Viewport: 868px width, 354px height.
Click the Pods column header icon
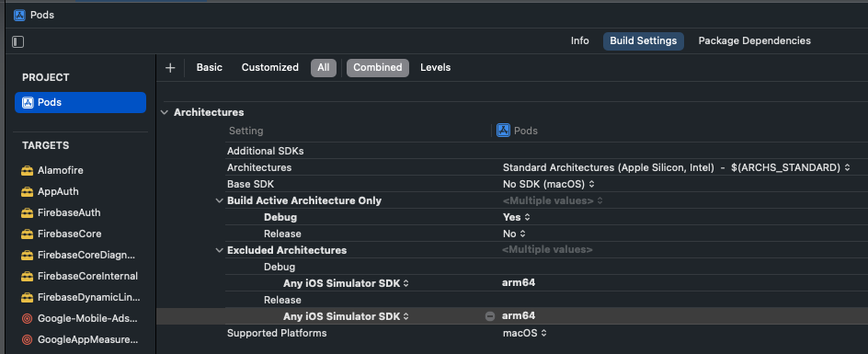(503, 131)
